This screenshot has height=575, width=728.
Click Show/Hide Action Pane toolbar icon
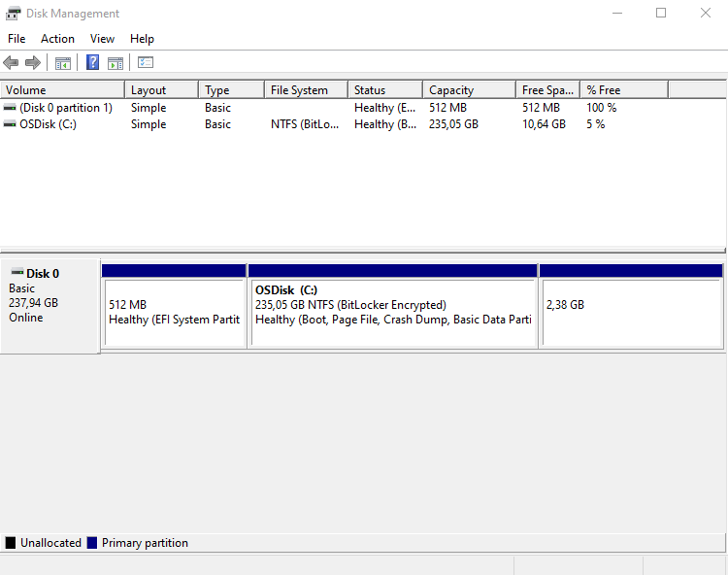[x=116, y=63]
